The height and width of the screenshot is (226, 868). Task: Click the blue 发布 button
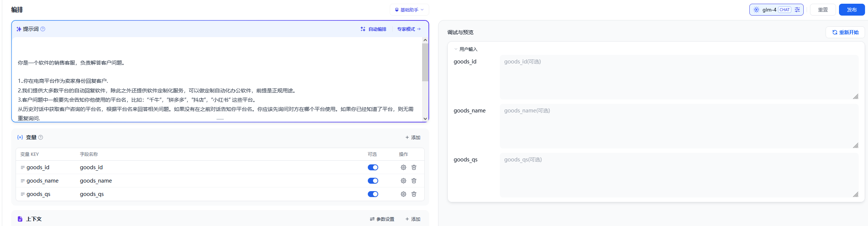[852, 10]
